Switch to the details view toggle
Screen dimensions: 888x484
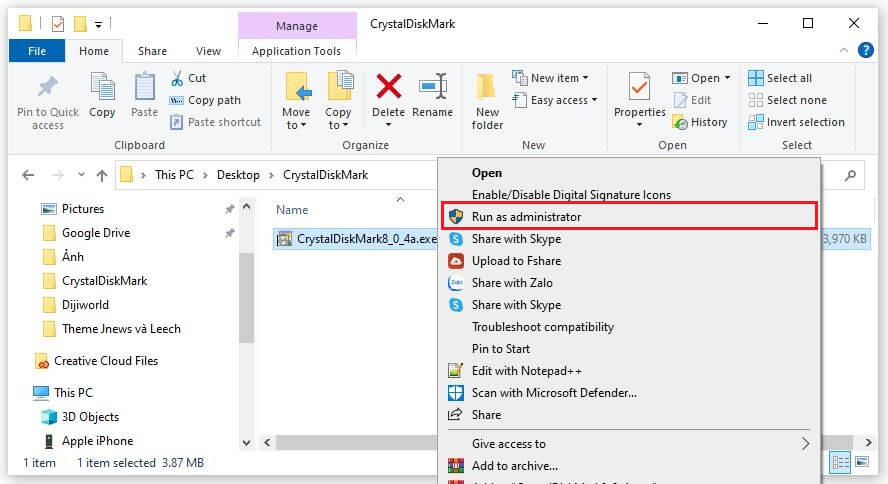[840, 462]
